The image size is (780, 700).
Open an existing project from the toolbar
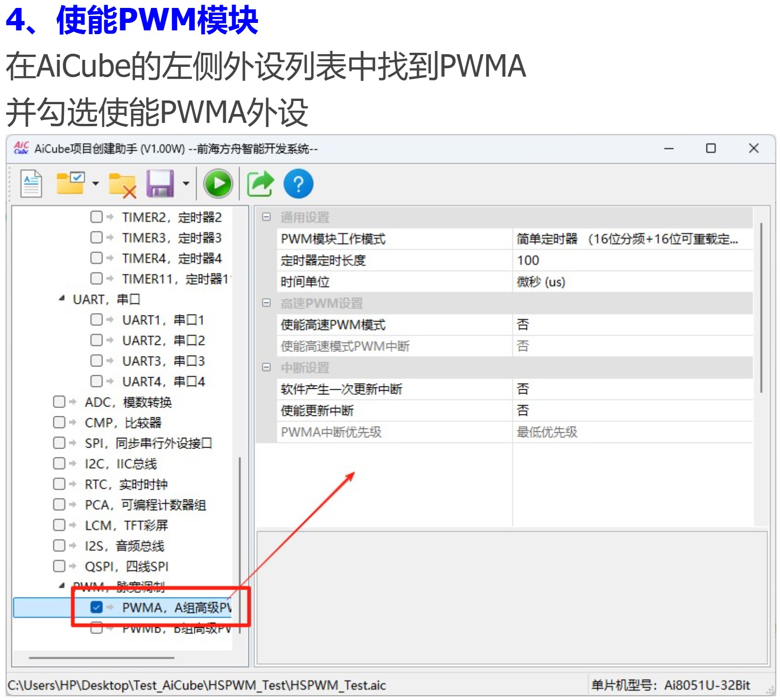(x=69, y=183)
